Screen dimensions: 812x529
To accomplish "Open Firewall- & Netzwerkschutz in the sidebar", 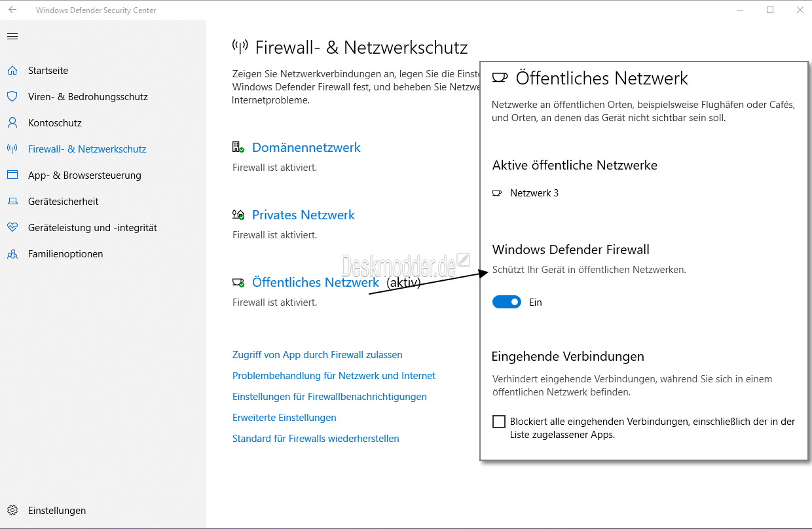I will coord(87,149).
